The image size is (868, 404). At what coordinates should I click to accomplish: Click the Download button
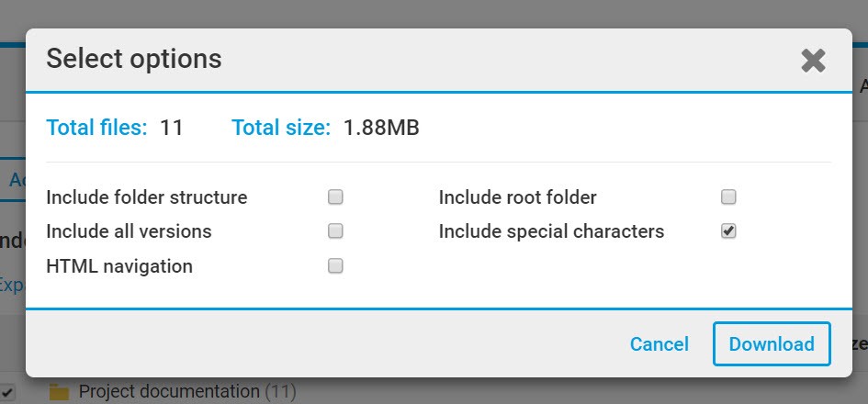pyautogui.click(x=772, y=344)
